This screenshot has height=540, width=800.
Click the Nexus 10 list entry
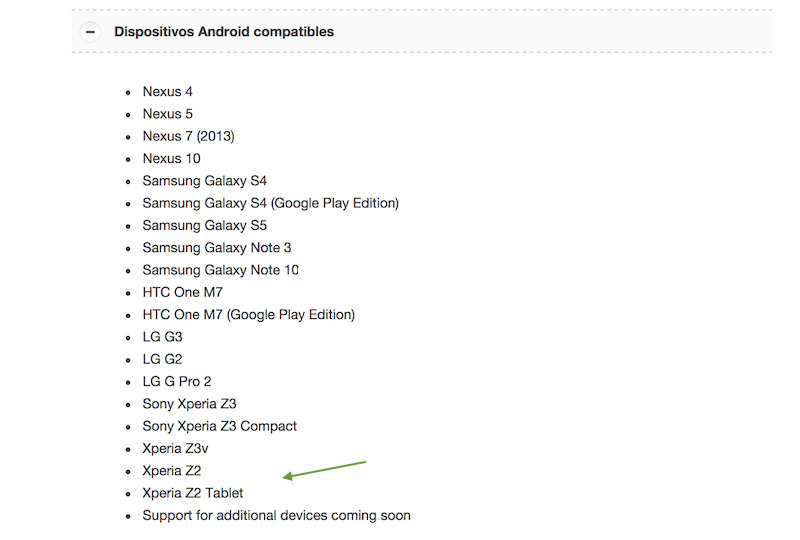tap(171, 158)
